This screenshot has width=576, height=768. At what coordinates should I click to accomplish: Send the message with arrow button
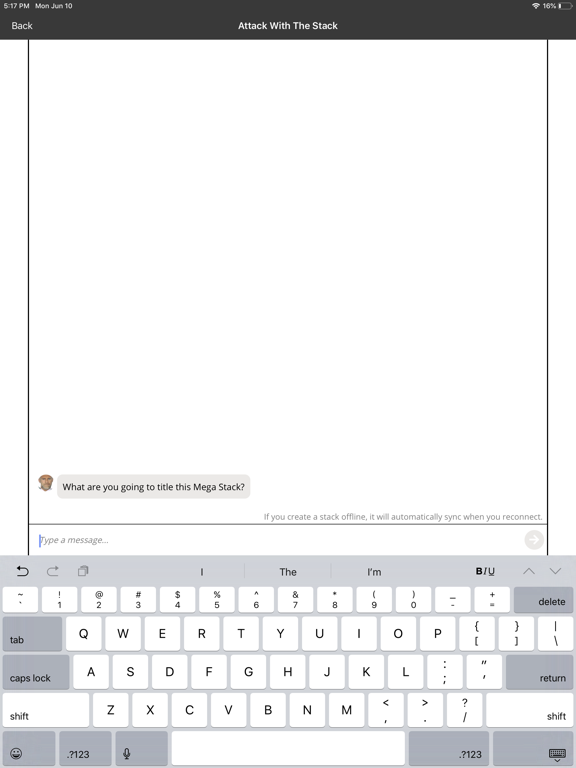(534, 540)
